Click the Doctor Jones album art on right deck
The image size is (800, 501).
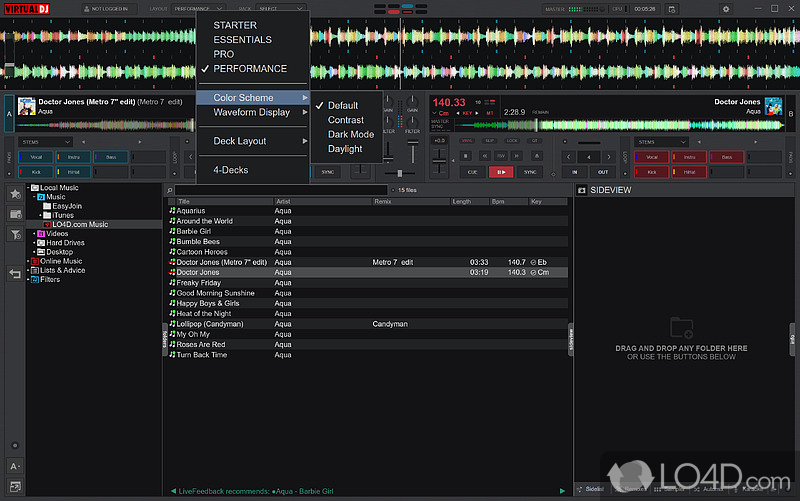[772, 105]
